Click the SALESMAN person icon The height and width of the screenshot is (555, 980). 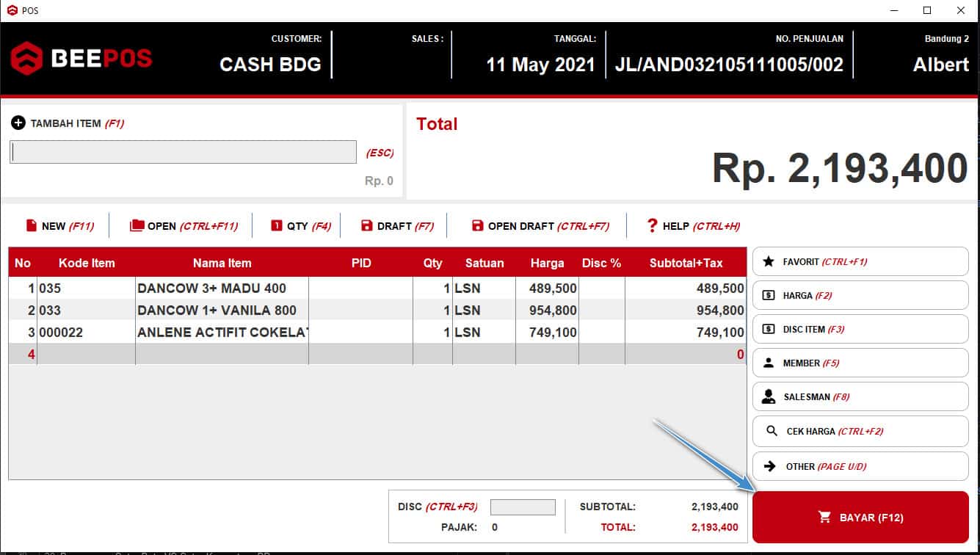tap(769, 396)
